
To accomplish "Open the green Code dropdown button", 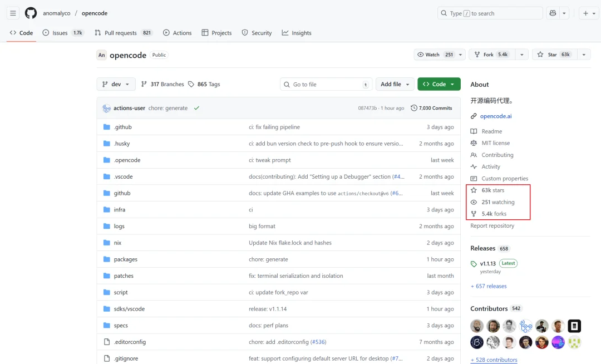I will [x=439, y=84].
